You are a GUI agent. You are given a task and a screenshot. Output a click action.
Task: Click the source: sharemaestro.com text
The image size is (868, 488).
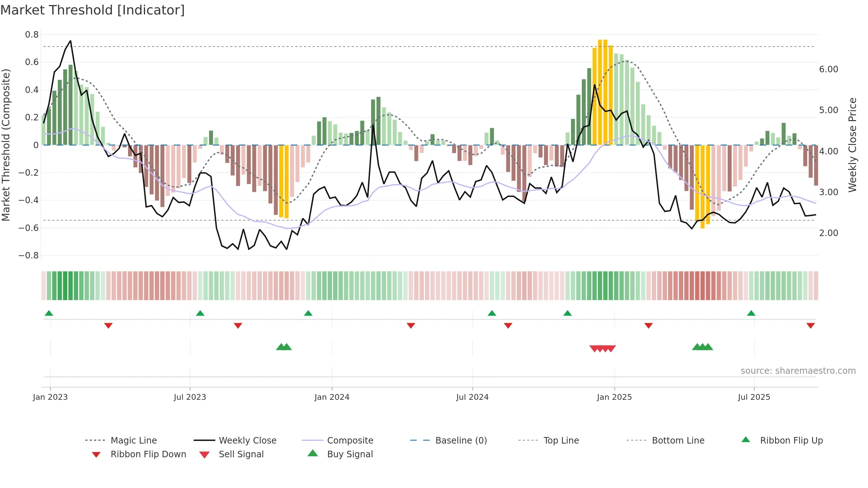(x=798, y=371)
